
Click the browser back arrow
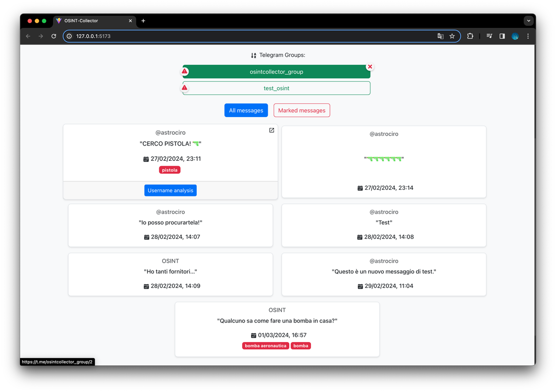28,36
